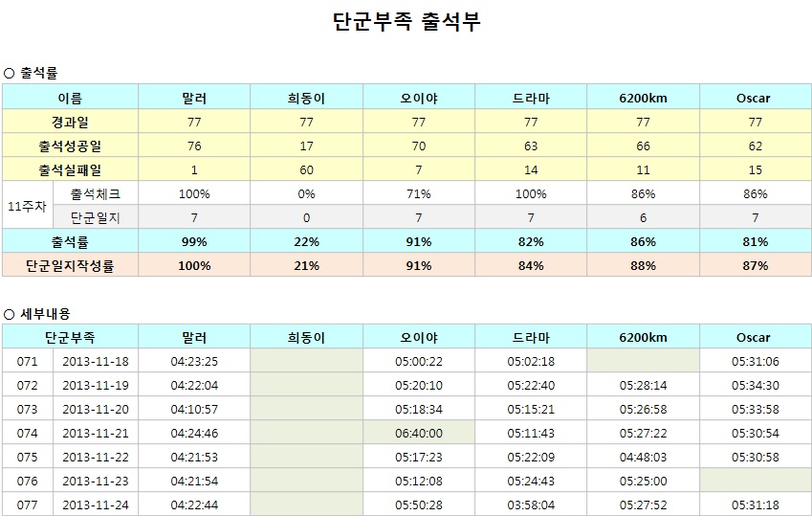This screenshot has width=812, height=516.
Task: Select 단군일지작성률 value '87%'
Action: (x=755, y=265)
